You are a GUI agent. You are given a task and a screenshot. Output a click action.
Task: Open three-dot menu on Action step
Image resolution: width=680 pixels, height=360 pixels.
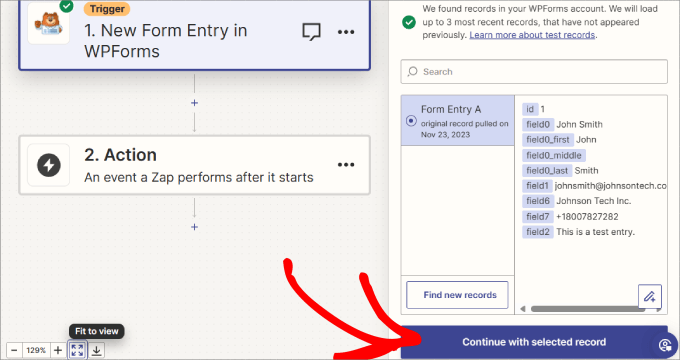click(346, 165)
